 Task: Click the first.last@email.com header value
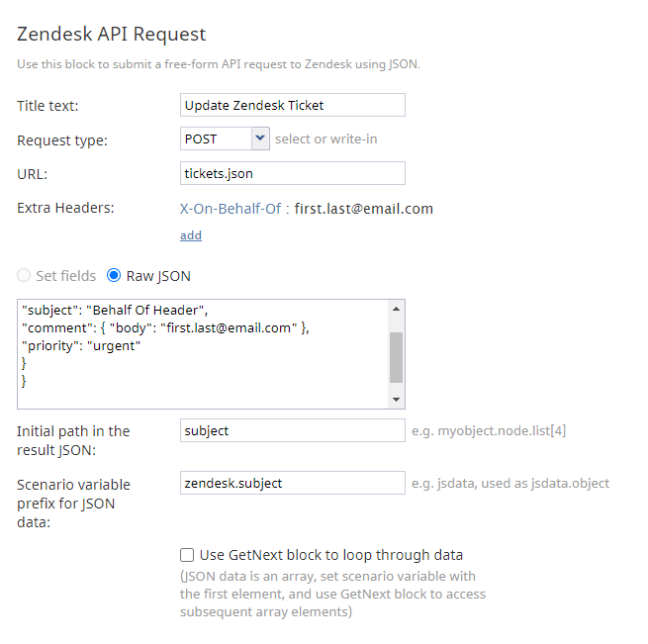[x=364, y=209]
